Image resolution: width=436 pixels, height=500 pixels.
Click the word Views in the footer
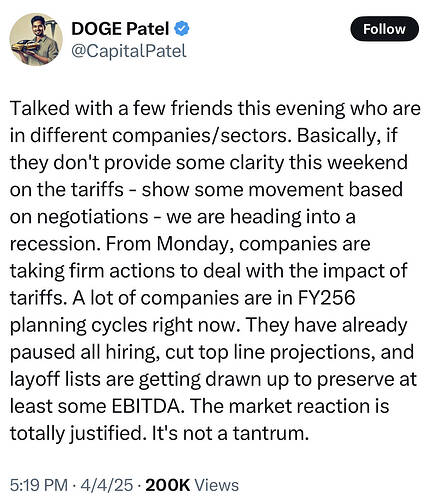pyautogui.click(x=217, y=485)
